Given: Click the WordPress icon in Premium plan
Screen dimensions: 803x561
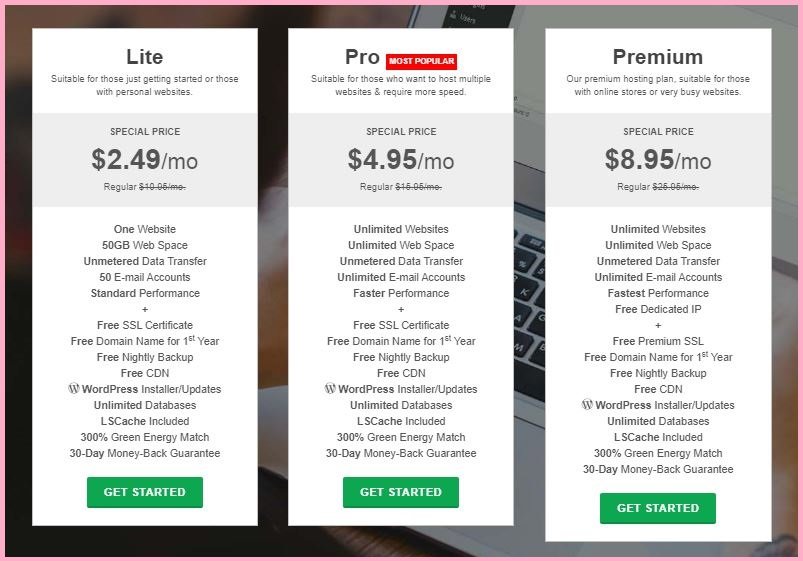Looking at the screenshot, I should 587,404.
